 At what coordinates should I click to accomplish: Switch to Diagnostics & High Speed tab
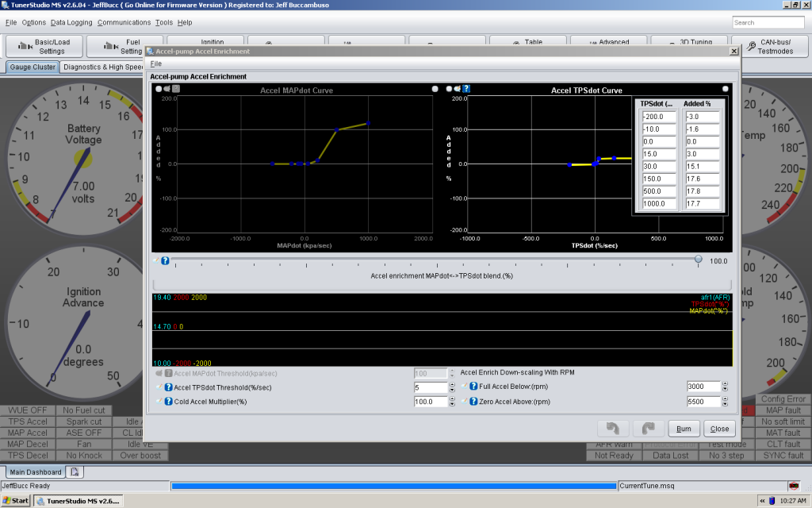click(103, 67)
